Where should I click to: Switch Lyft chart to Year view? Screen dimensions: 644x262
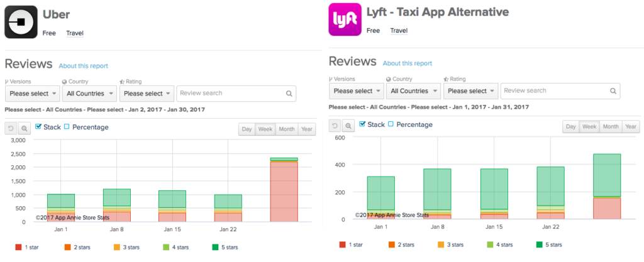click(631, 127)
